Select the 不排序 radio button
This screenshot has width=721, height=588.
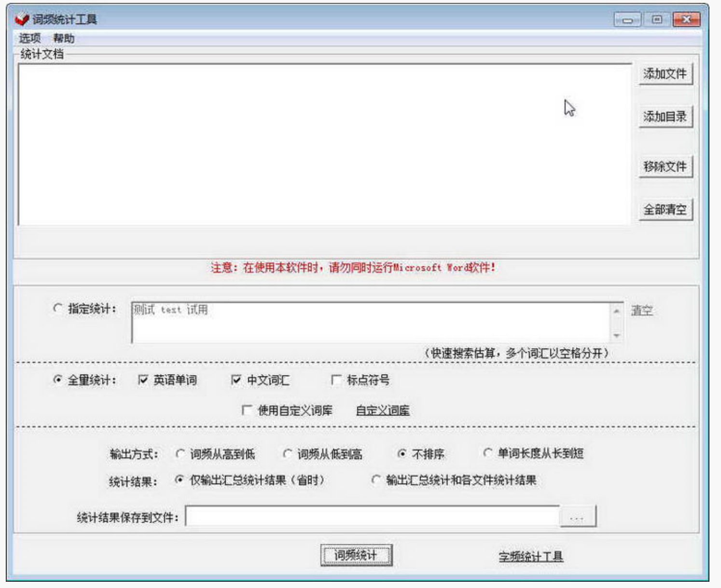[402, 453]
